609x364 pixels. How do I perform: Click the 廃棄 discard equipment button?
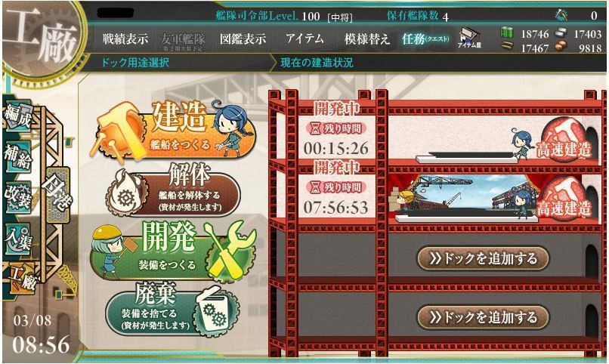point(173,310)
